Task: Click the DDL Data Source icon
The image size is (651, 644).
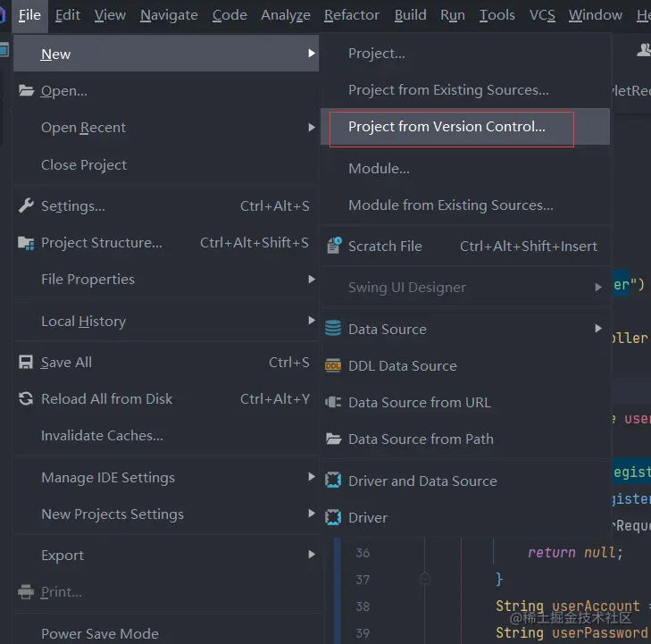Action: [333, 366]
